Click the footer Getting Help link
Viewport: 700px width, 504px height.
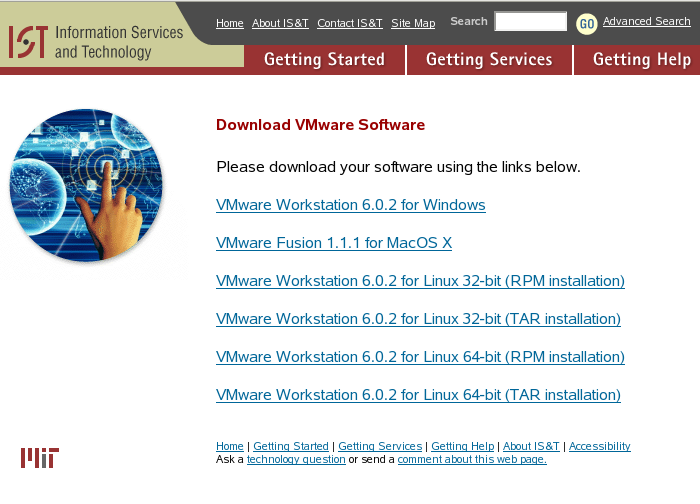pos(462,446)
